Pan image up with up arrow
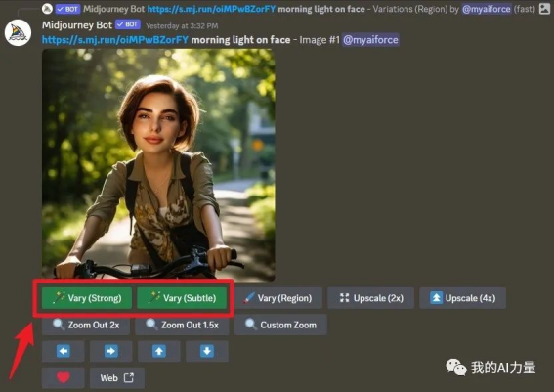Viewport: 554px width, 392px height. (159, 351)
